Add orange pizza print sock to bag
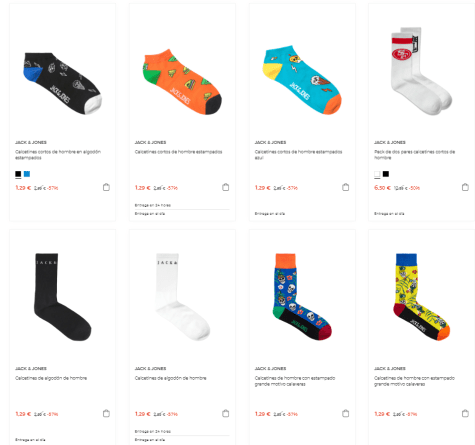The height and width of the screenshot is (445, 475). coord(226,187)
